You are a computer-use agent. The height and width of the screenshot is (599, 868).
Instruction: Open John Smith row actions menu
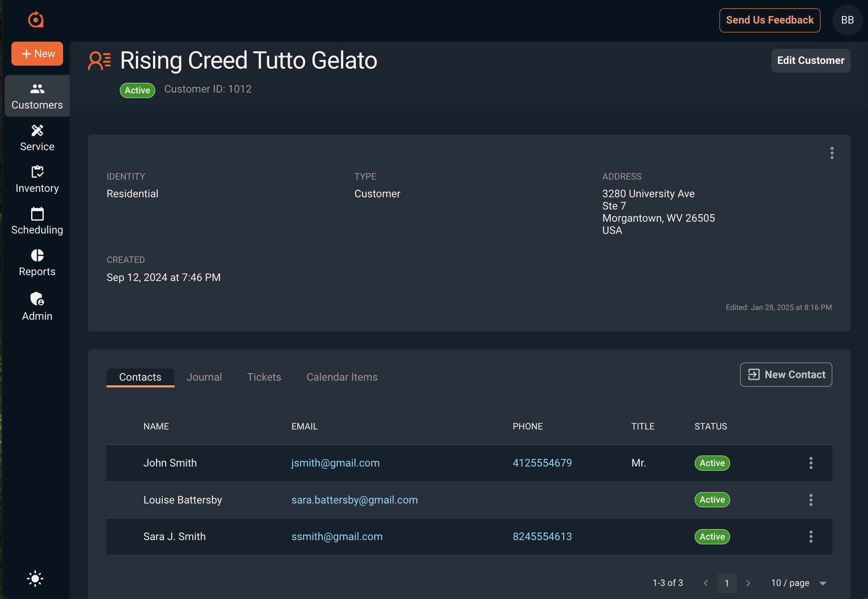[810, 463]
